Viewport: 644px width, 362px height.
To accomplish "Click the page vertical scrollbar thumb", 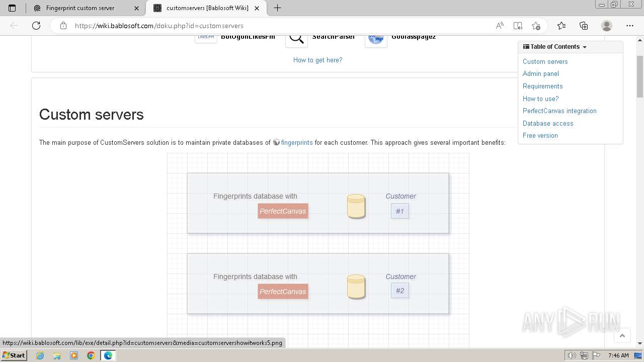I will (x=640, y=75).
